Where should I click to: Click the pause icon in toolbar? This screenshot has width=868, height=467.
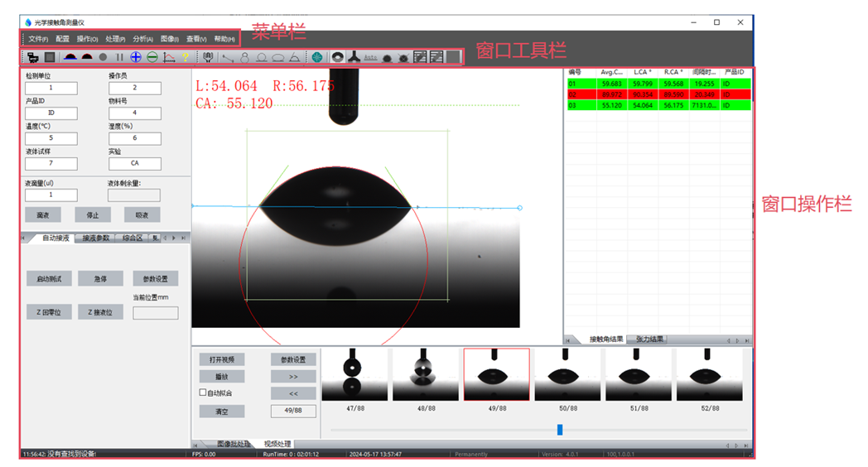[119, 57]
